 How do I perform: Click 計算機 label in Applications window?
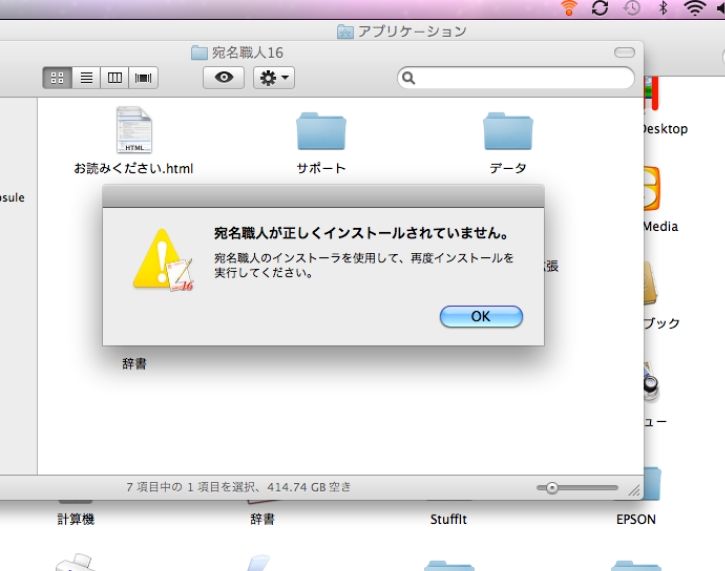[x=76, y=519]
